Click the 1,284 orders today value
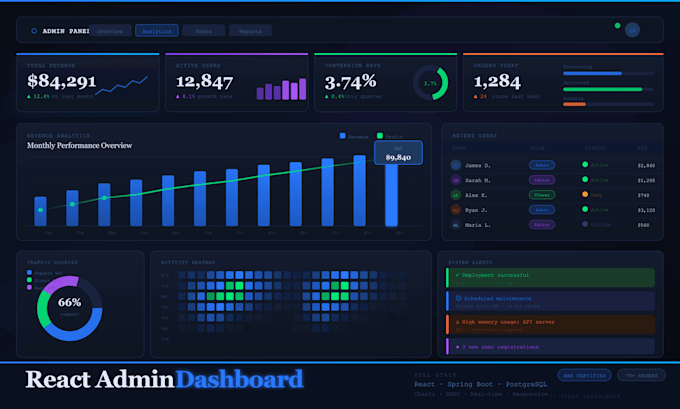The image size is (680, 409). (497, 81)
